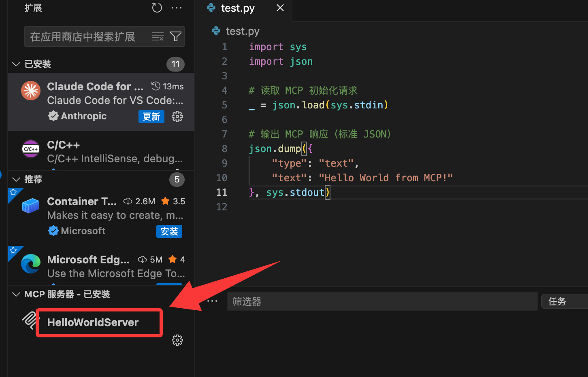Open the panel more actions ellipsis
The width and height of the screenshot is (588, 377).
tap(212, 301)
